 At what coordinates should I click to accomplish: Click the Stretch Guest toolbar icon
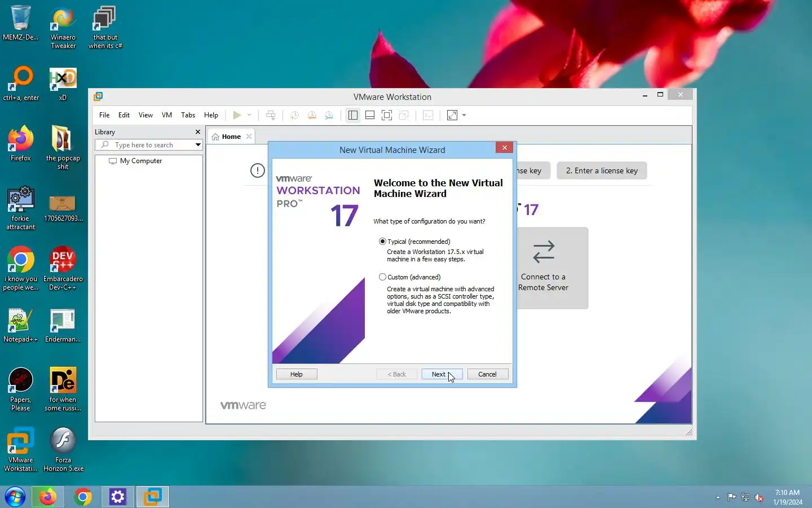452,115
